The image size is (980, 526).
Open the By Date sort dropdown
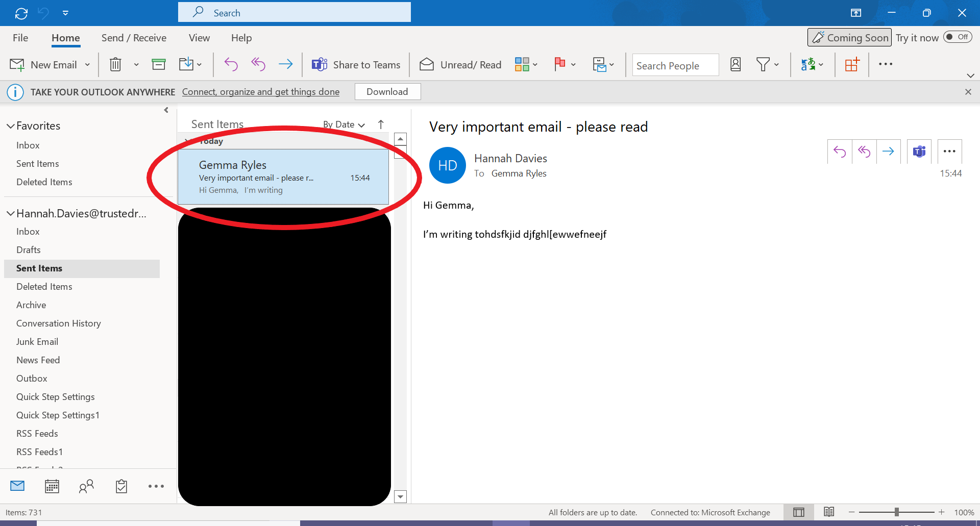344,124
